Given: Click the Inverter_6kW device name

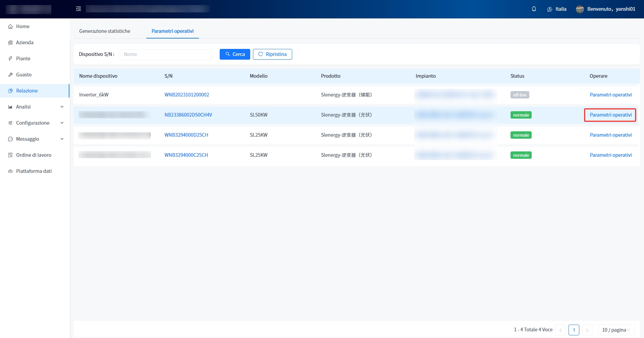Looking at the screenshot, I should click(94, 95).
